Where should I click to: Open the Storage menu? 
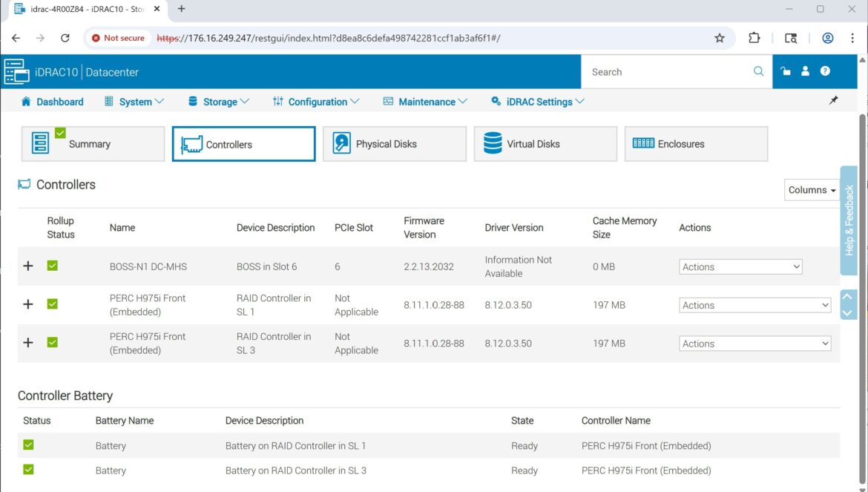pyautogui.click(x=218, y=102)
